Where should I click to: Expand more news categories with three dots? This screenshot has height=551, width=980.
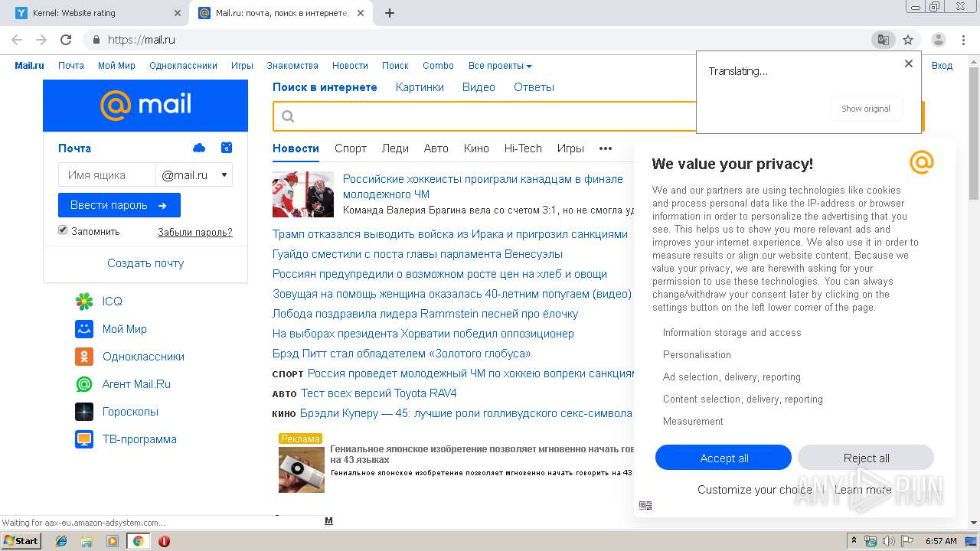pyautogui.click(x=606, y=148)
